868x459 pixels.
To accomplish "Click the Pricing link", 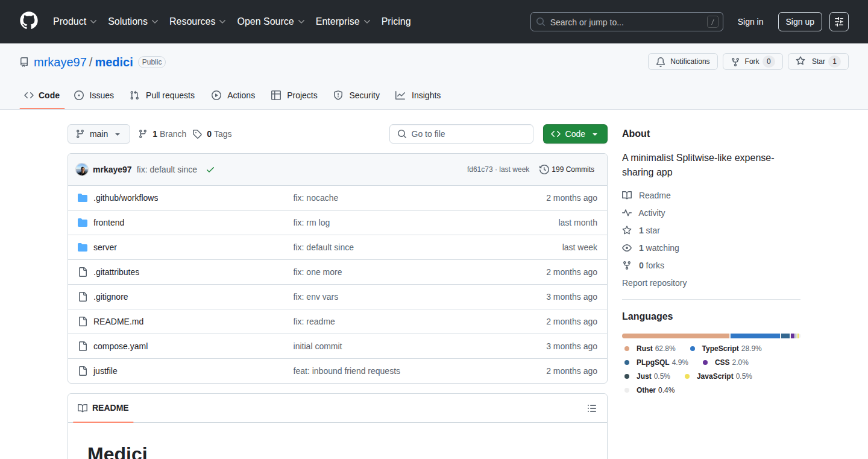I will tap(396, 21).
